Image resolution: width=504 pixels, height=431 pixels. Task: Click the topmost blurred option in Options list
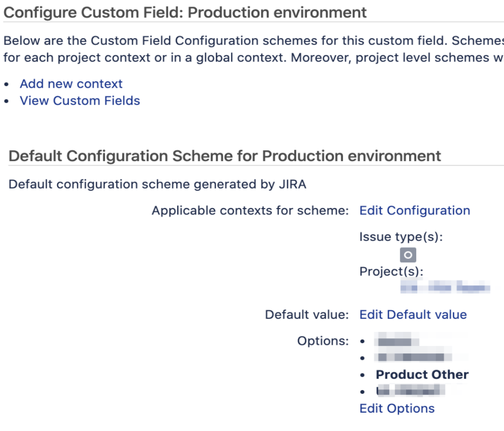click(x=397, y=340)
